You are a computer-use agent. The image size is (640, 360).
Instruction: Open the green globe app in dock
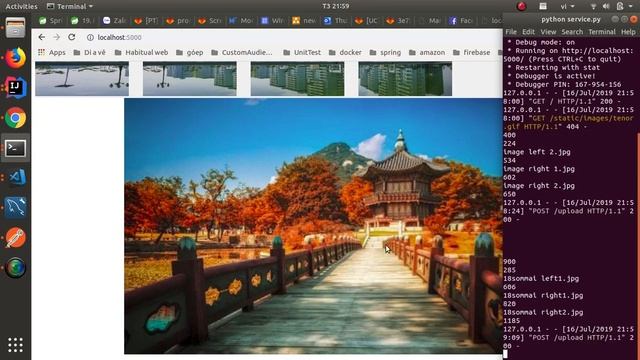pyautogui.click(x=16, y=268)
